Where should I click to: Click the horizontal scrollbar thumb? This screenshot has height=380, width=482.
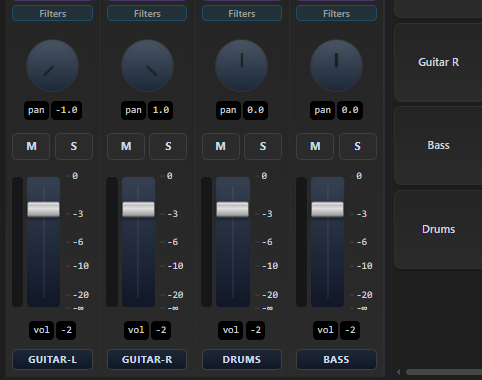coord(444,372)
